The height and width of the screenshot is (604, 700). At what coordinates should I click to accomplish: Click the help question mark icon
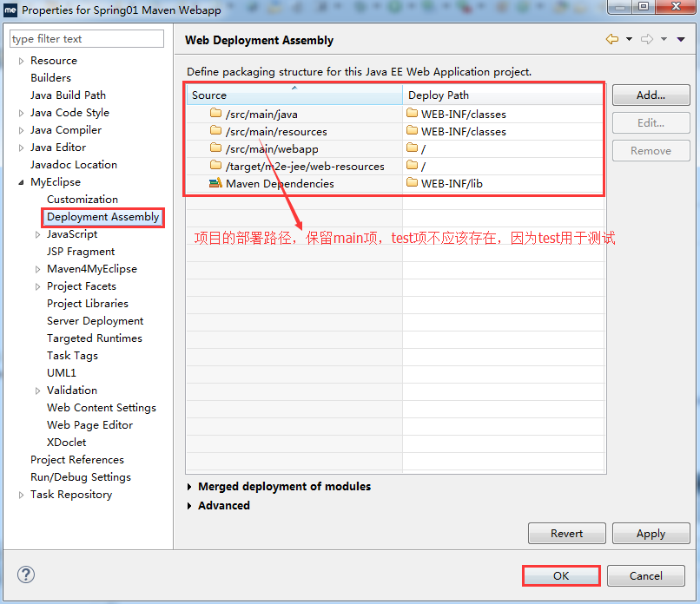[x=26, y=574]
